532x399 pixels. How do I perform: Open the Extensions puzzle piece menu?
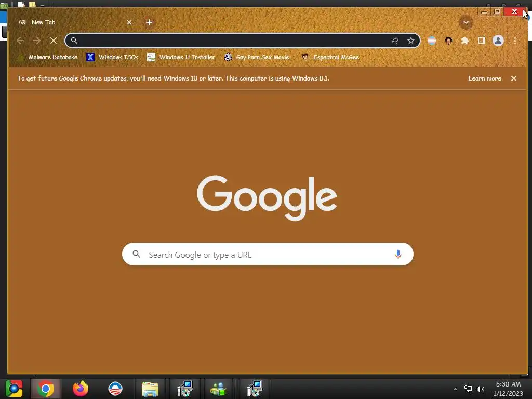(465, 41)
